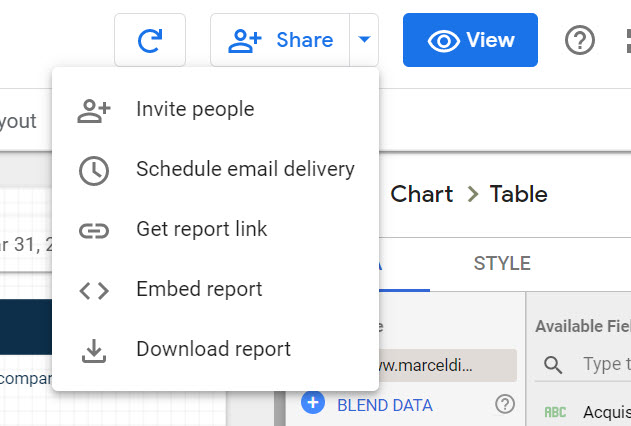The height and width of the screenshot is (426, 631).
Task: Choose Embed report from menu
Action: (x=199, y=290)
